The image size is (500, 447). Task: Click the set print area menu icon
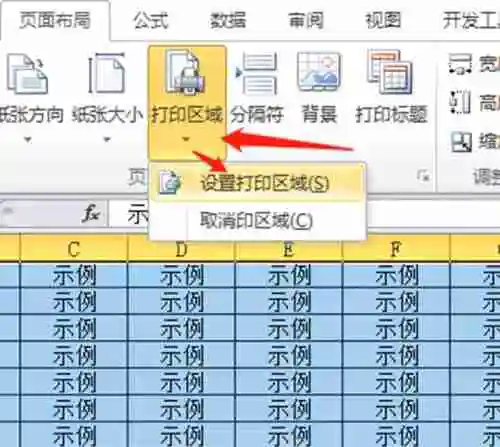170,183
